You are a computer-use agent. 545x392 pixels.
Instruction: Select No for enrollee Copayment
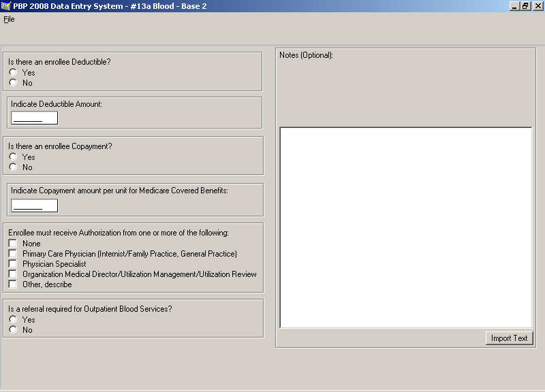pos(13,167)
